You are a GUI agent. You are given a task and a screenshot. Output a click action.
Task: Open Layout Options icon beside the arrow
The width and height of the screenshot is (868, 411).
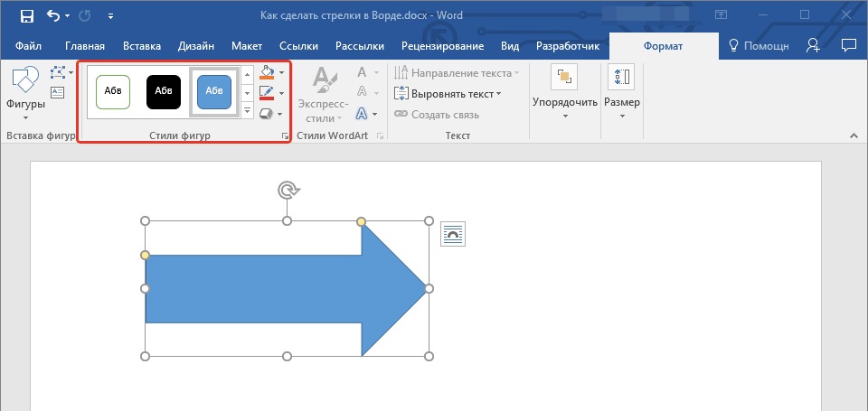pyautogui.click(x=453, y=234)
